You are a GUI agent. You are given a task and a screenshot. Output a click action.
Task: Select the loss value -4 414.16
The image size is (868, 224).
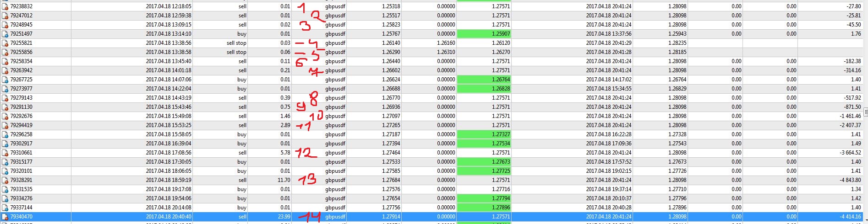851,217
